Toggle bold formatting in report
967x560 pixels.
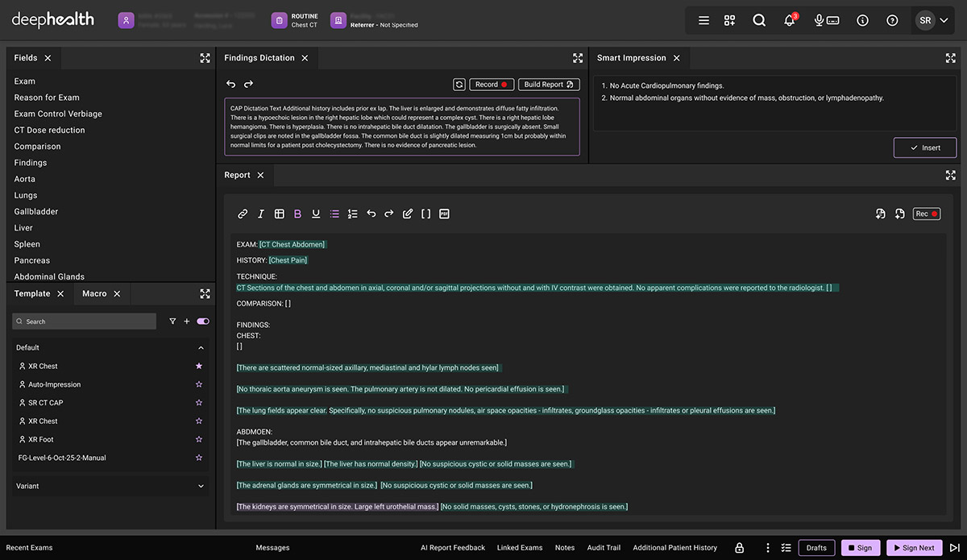(x=297, y=214)
